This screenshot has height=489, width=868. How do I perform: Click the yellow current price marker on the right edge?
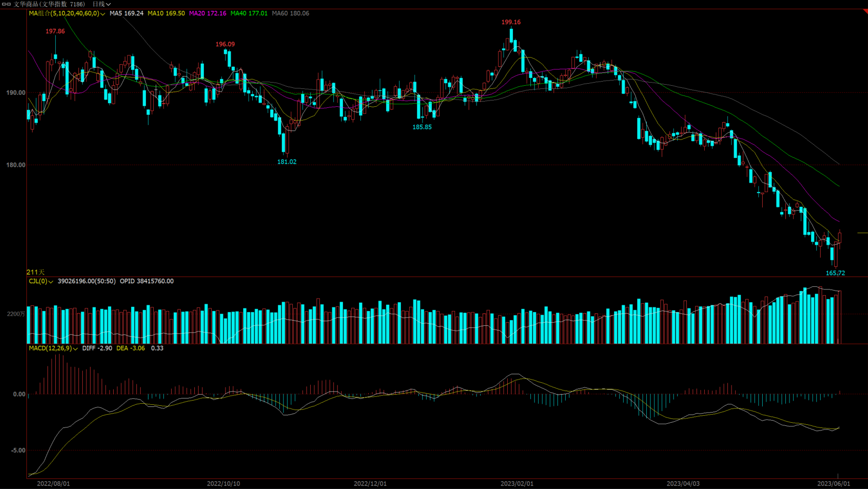pos(862,233)
